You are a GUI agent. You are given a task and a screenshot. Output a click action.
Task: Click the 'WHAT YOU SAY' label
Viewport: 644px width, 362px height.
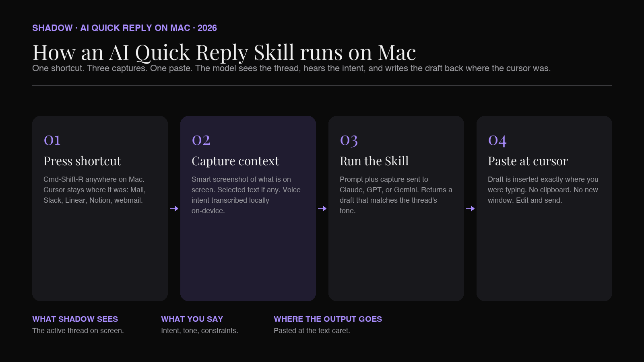tap(192, 319)
